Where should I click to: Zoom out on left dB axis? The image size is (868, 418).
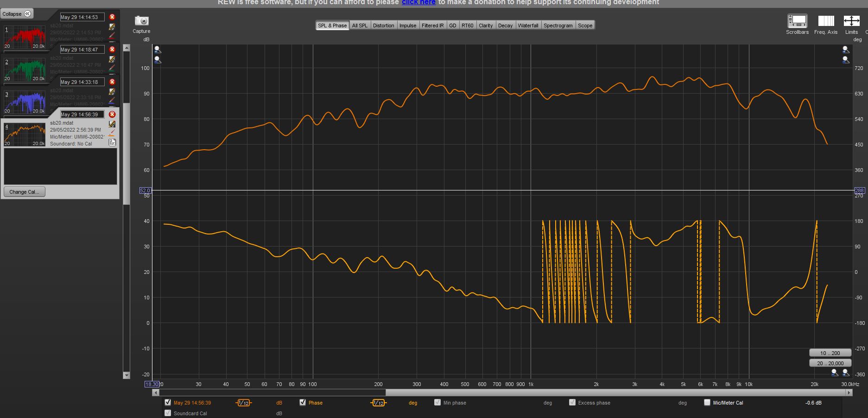[x=158, y=60]
